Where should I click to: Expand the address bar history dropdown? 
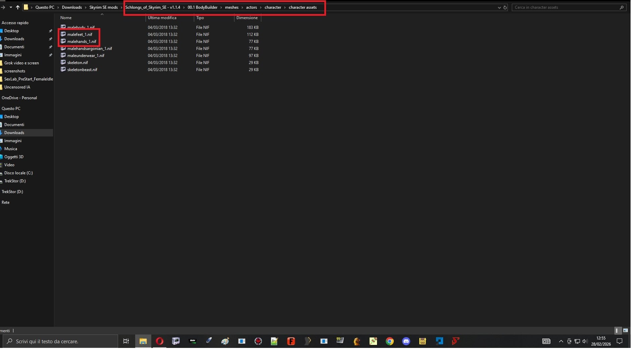[499, 7]
